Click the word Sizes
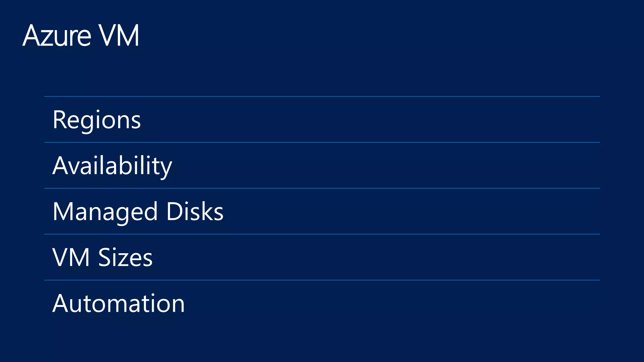This screenshot has height=362, width=644. point(125,257)
